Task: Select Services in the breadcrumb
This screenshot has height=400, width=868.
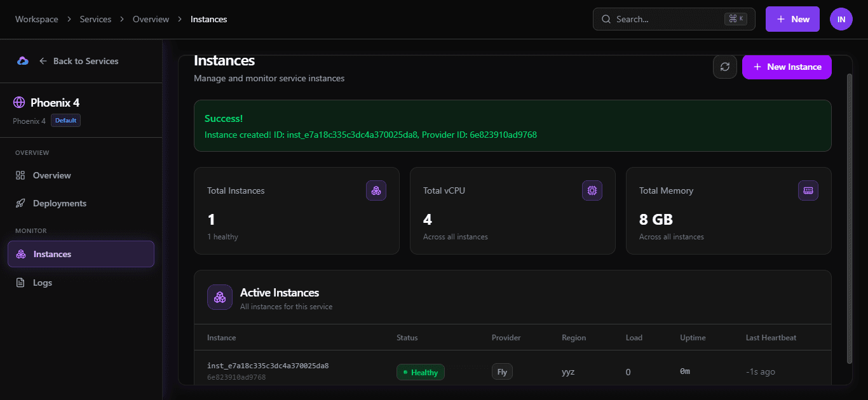Action: click(95, 19)
